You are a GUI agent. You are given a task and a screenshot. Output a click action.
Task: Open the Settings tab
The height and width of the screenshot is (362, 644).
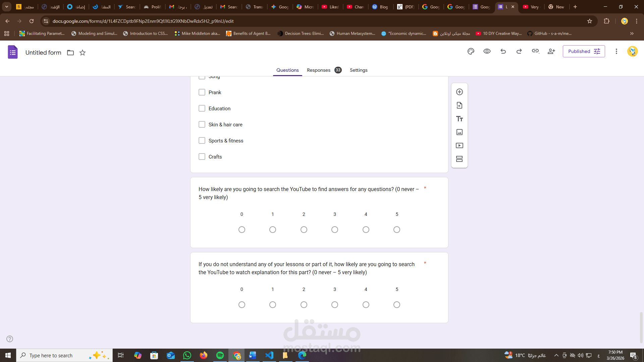pos(359,70)
